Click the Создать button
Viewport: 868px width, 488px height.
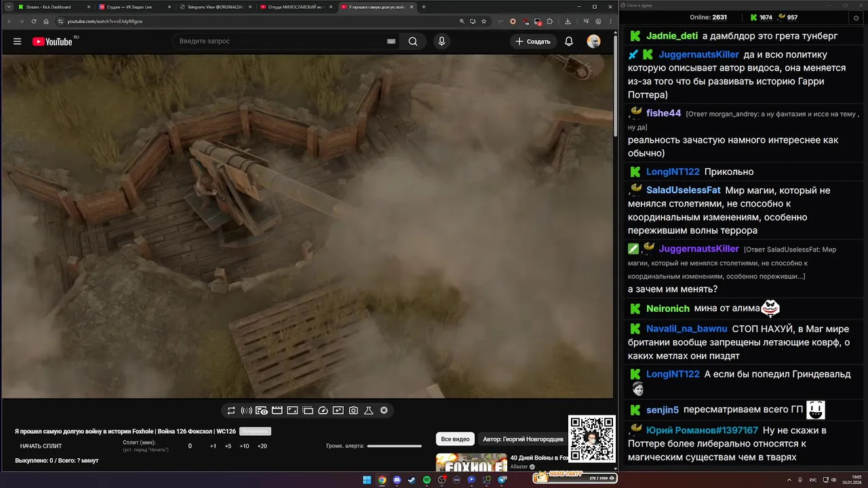pos(533,41)
